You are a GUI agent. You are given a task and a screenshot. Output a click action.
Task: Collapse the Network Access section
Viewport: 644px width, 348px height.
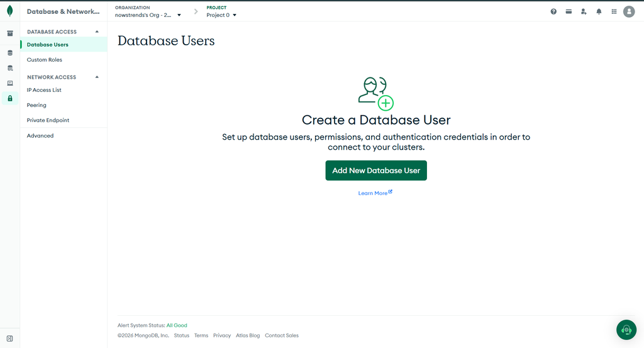tap(97, 77)
